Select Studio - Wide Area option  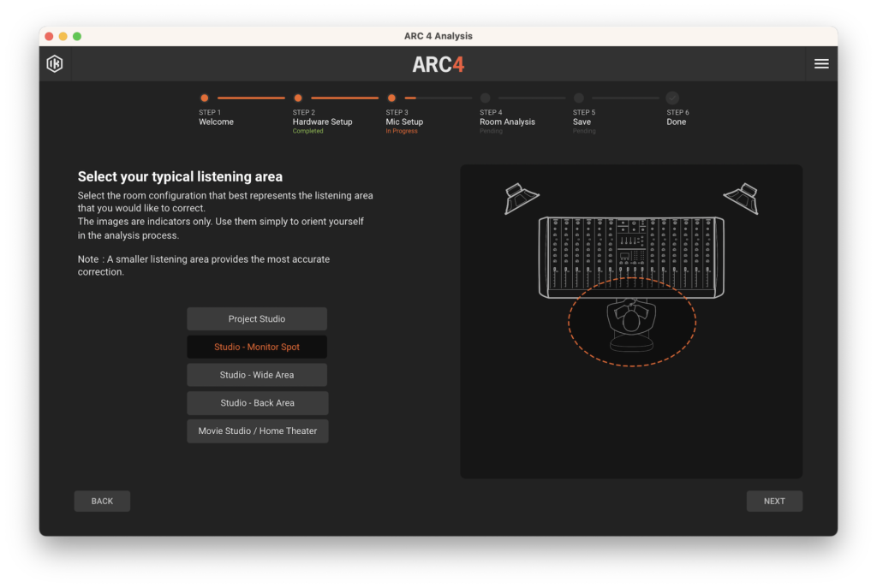(257, 375)
